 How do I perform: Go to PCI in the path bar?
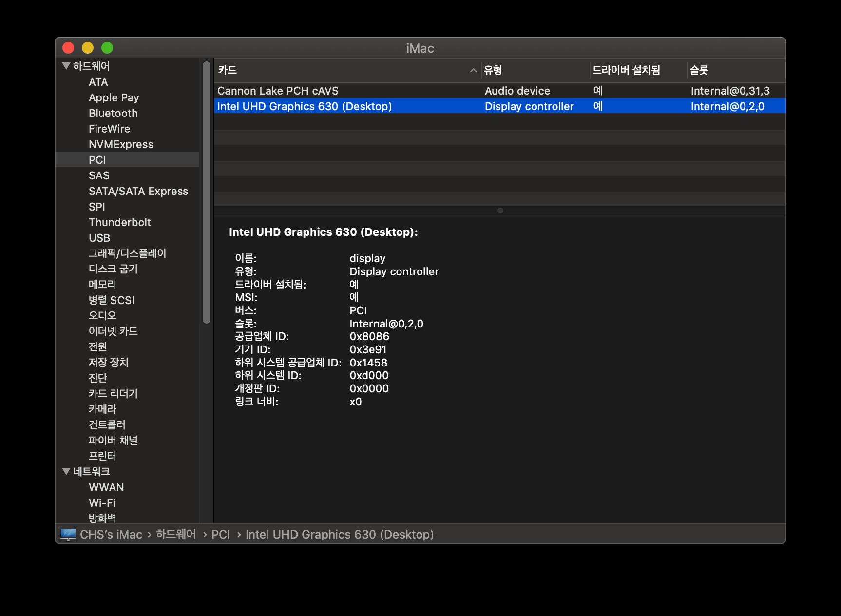tap(221, 535)
